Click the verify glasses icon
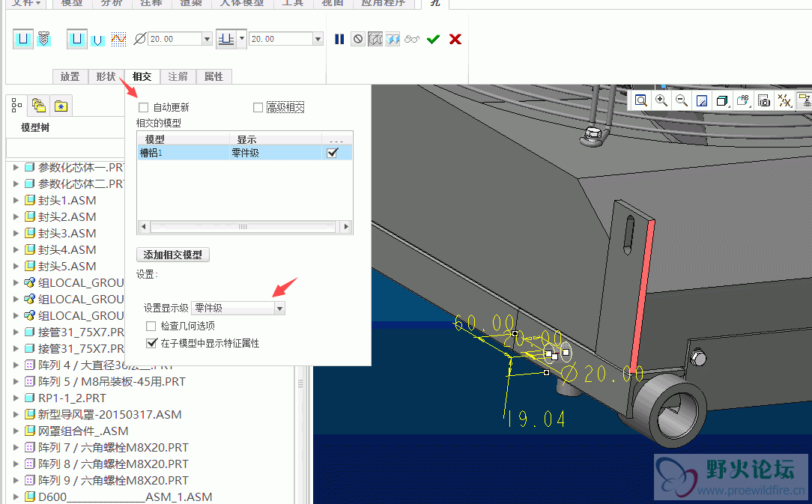The height and width of the screenshot is (504, 812). tap(412, 39)
